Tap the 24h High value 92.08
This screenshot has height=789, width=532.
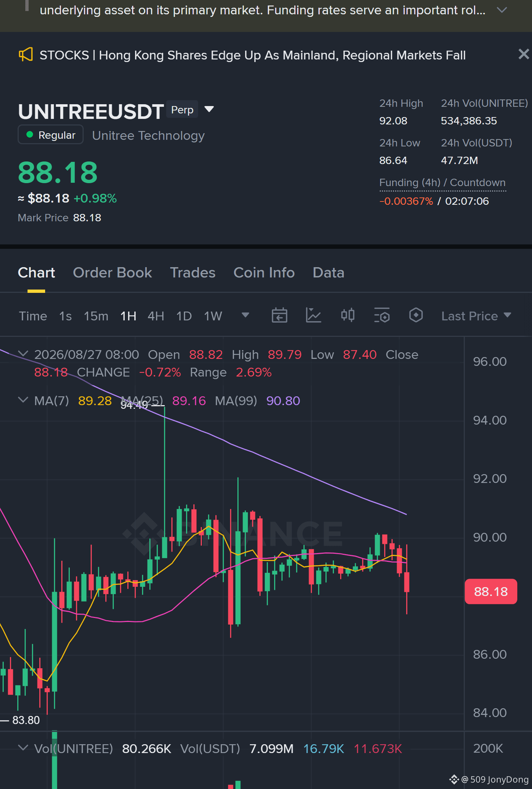coord(393,121)
